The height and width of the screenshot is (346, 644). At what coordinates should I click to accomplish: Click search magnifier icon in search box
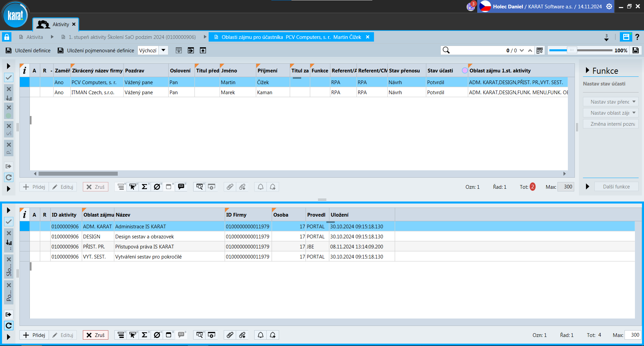[x=446, y=50]
